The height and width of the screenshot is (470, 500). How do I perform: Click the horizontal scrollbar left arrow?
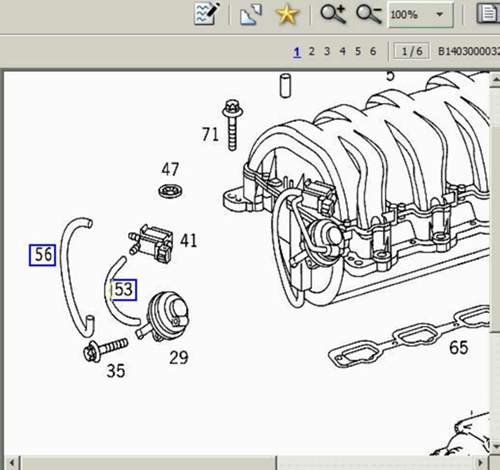point(12,463)
